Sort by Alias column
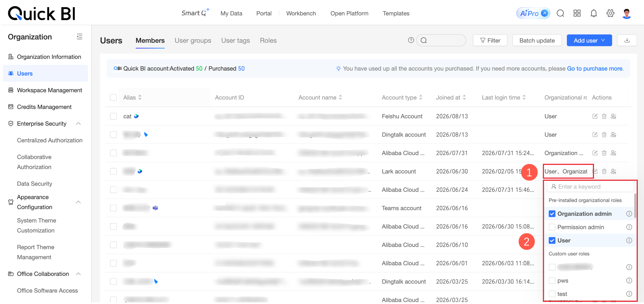644x304 pixels. point(140,97)
